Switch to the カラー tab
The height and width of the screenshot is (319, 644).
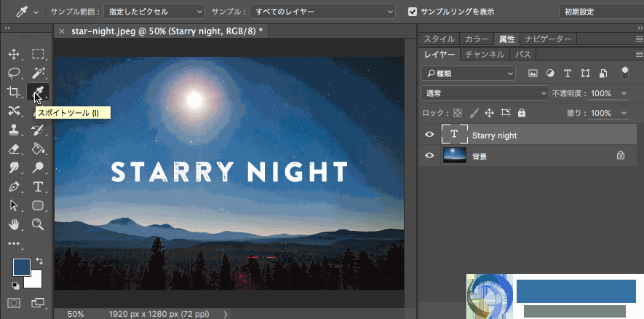[x=477, y=39]
